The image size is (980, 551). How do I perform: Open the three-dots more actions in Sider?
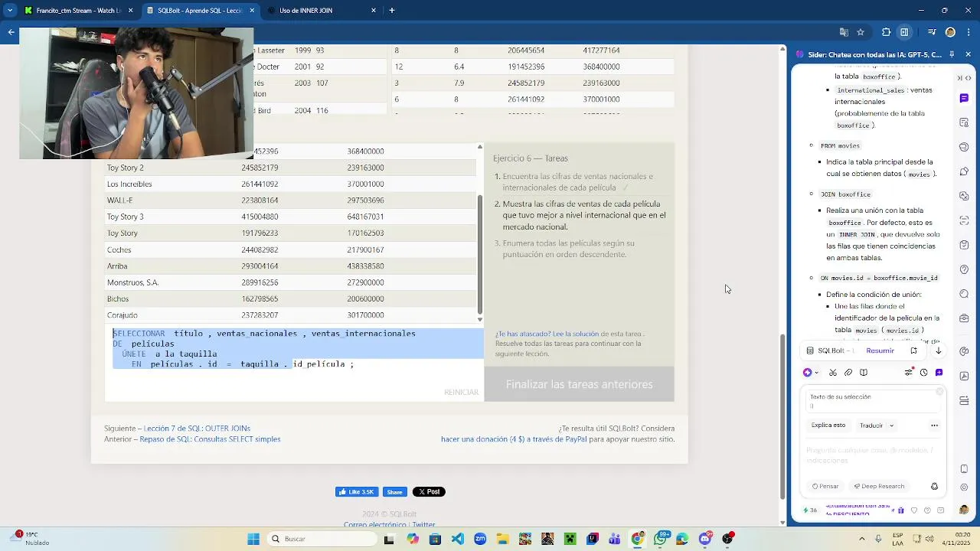[x=934, y=425]
